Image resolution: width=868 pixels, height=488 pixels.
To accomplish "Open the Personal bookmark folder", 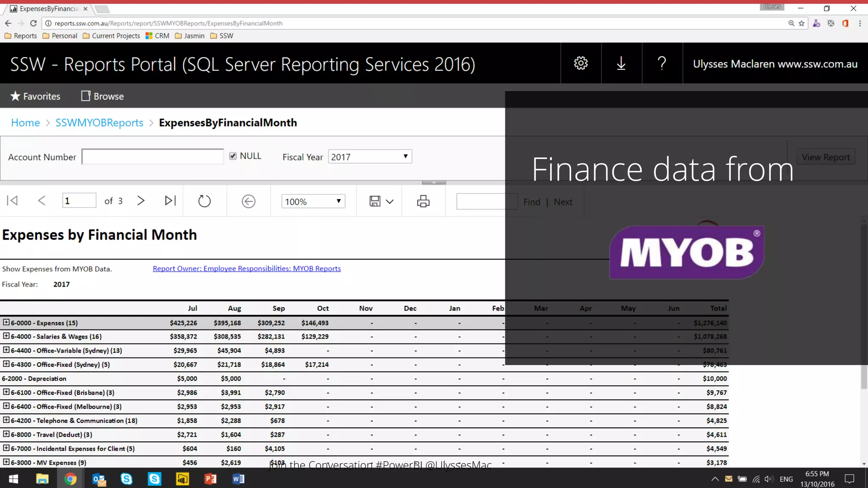I will (60, 36).
